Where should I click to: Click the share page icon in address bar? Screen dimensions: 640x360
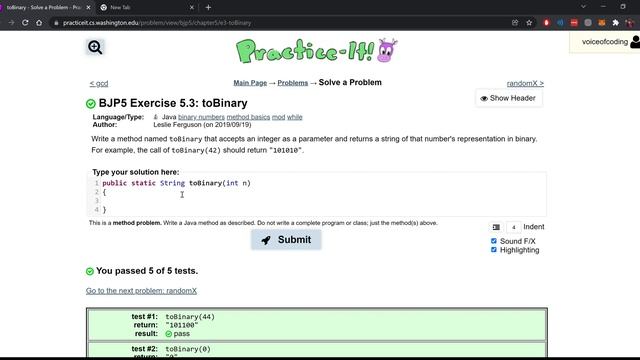(x=515, y=23)
